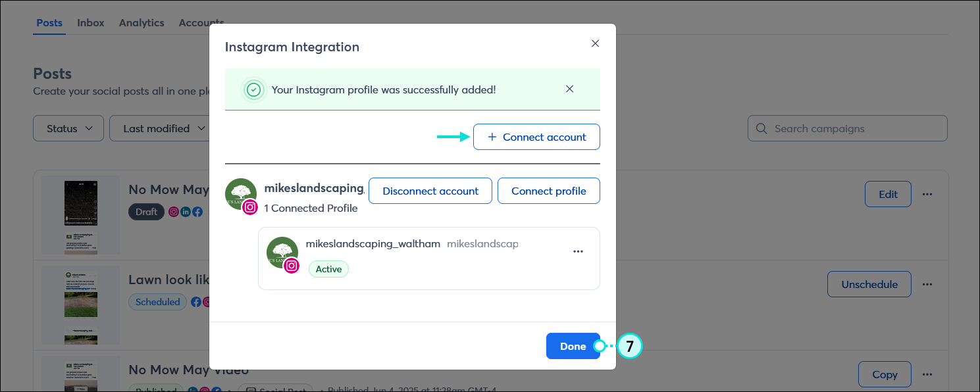Click Connect account in the dialog
The height and width of the screenshot is (392, 980).
click(536, 137)
